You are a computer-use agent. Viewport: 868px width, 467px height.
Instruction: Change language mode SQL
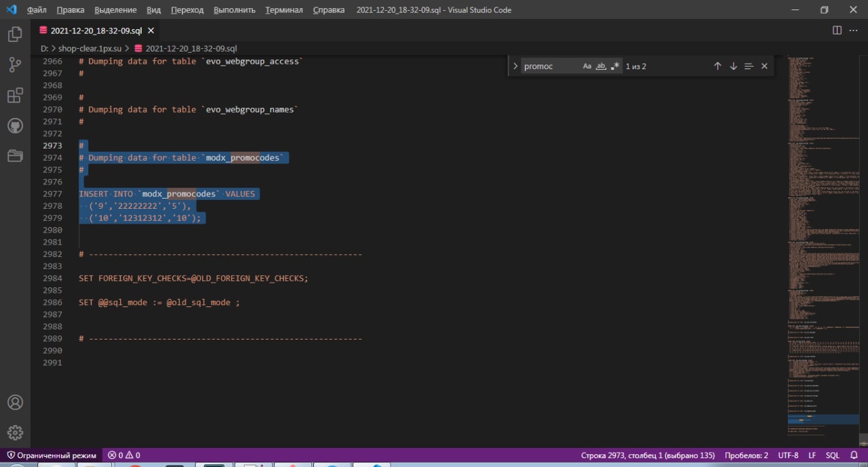point(832,455)
